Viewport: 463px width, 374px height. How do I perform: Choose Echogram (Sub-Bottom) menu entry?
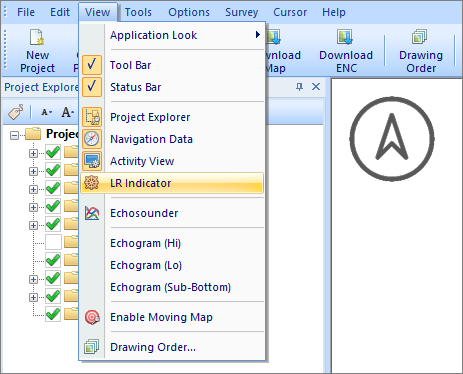point(170,287)
